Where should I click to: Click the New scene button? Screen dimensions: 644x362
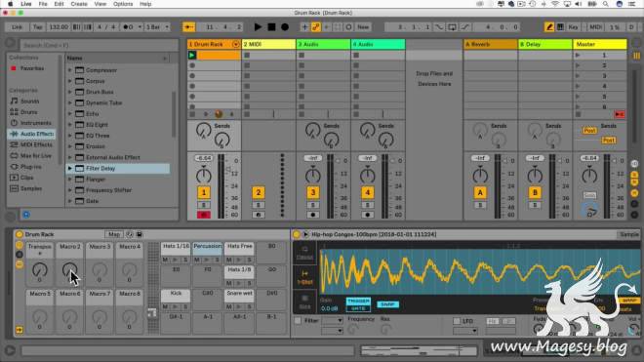[363, 27]
